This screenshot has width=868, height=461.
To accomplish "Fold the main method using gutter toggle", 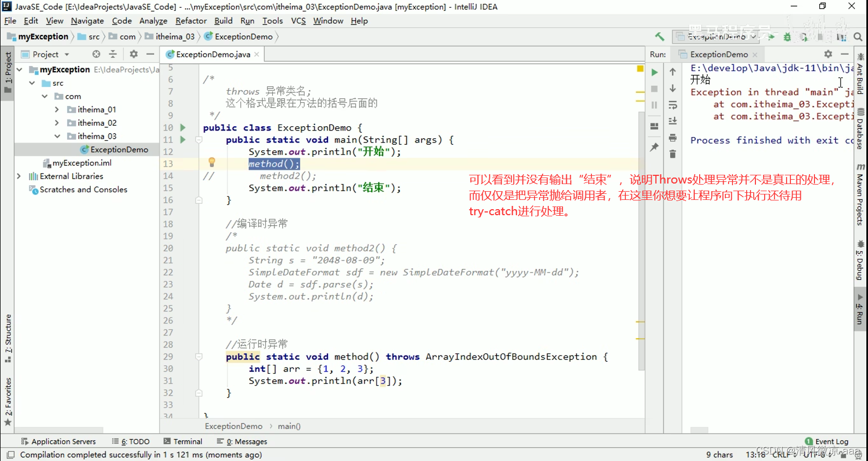I will pyautogui.click(x=199, y=140).
